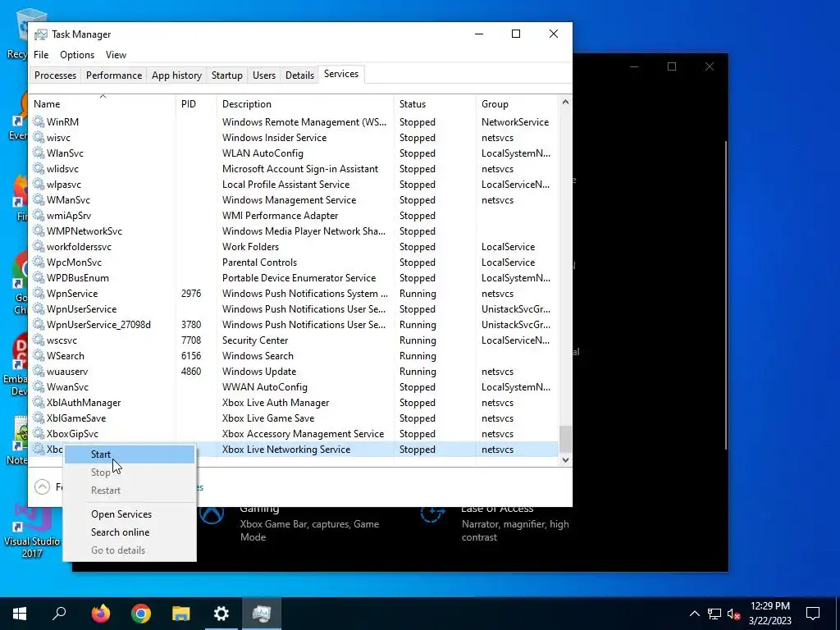The image size is (840, 630).
Task: Select PID 7708 cell of wscsvc
Action: pos(191,340)
